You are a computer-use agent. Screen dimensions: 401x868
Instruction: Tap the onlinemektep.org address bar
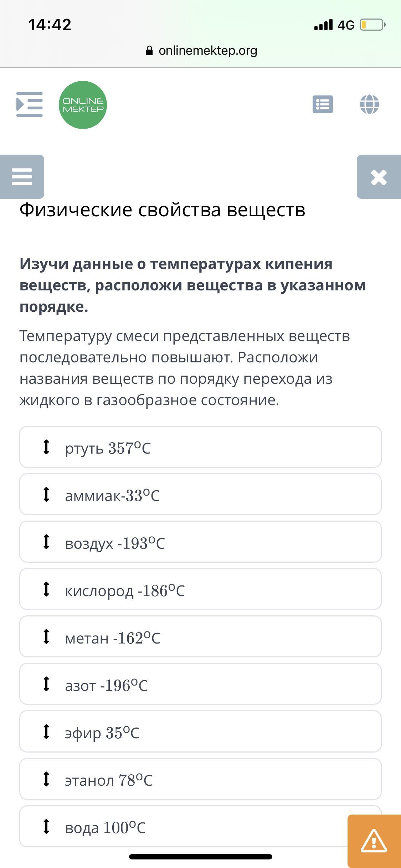[207, 51]
